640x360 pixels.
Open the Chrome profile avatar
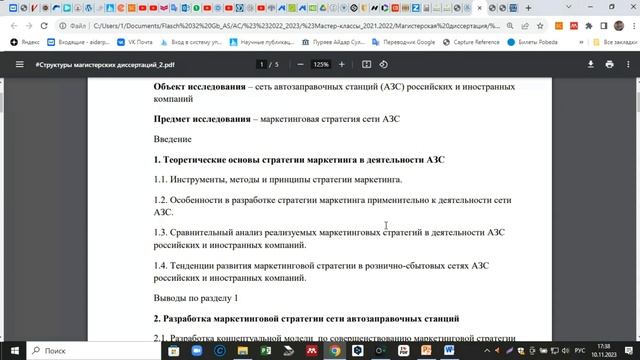tap(619, 26)
